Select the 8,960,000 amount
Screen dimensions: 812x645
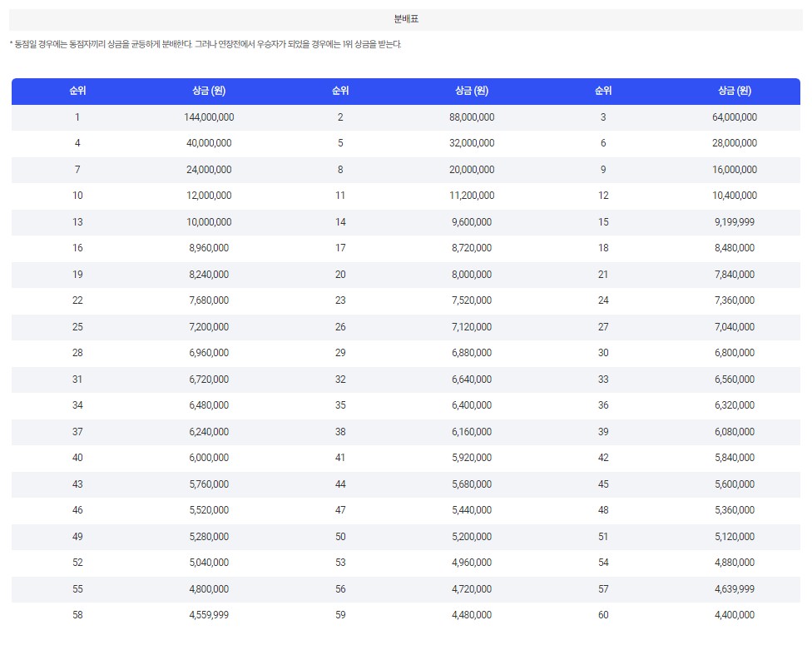tap(209, 248)
